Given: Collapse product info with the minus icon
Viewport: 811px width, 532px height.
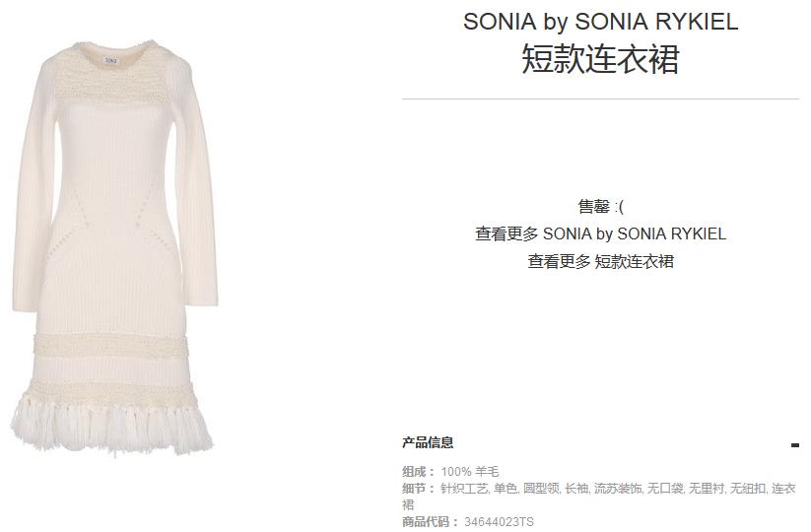Looking at the screenshot, I should [x=795, y=444].
